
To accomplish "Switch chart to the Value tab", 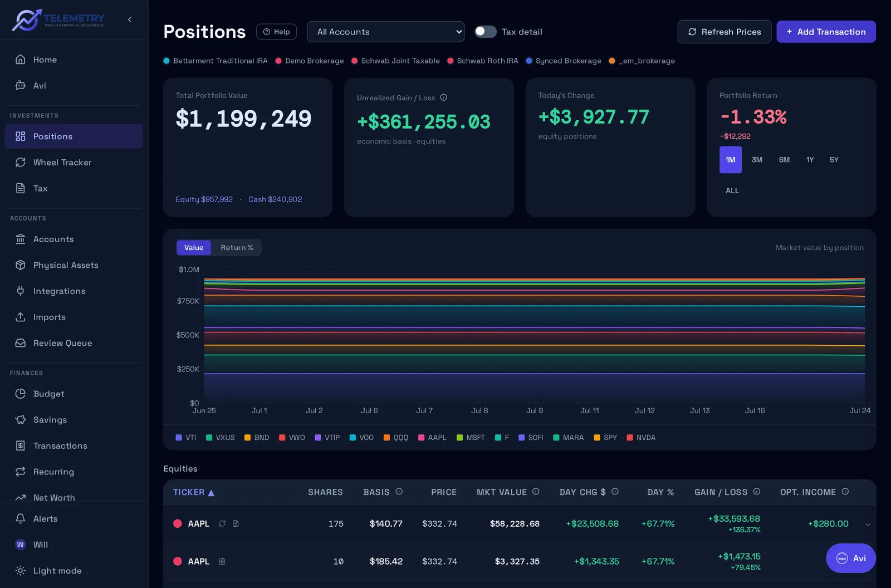I will [x=194, y=248].
